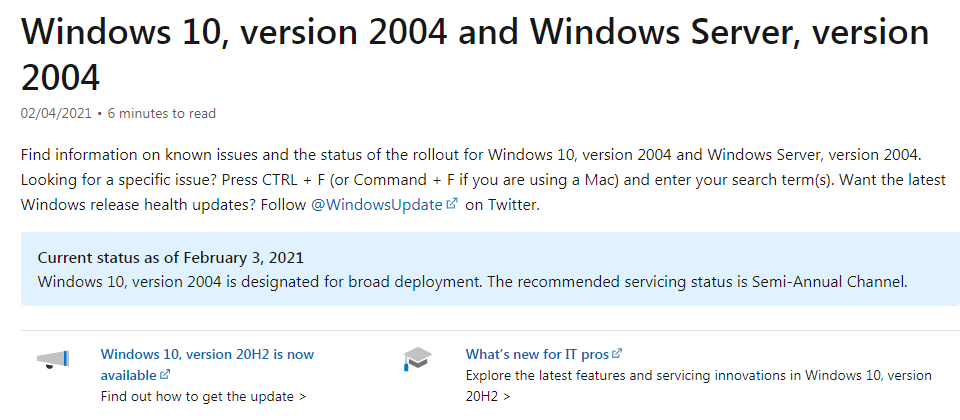
Task: Open the @WindowsUpdate Twitter link
Action: pos(377,204)
